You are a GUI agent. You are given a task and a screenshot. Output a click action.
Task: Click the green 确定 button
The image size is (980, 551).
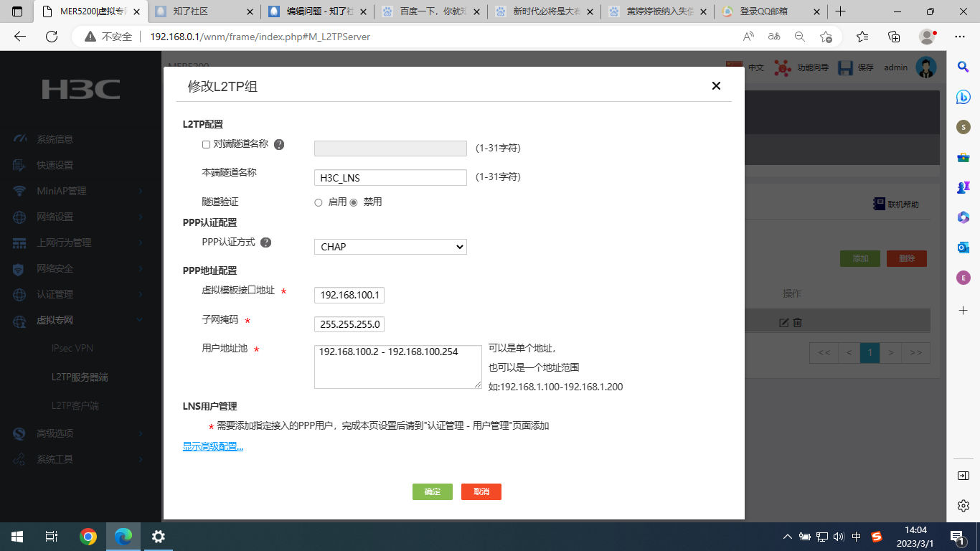tap(433, 491)
